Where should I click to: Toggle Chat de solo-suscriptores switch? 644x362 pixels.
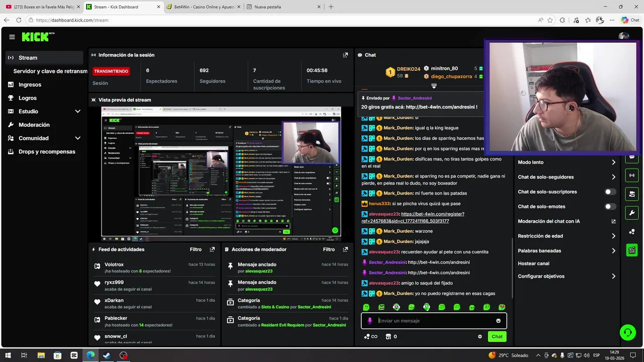610,192
